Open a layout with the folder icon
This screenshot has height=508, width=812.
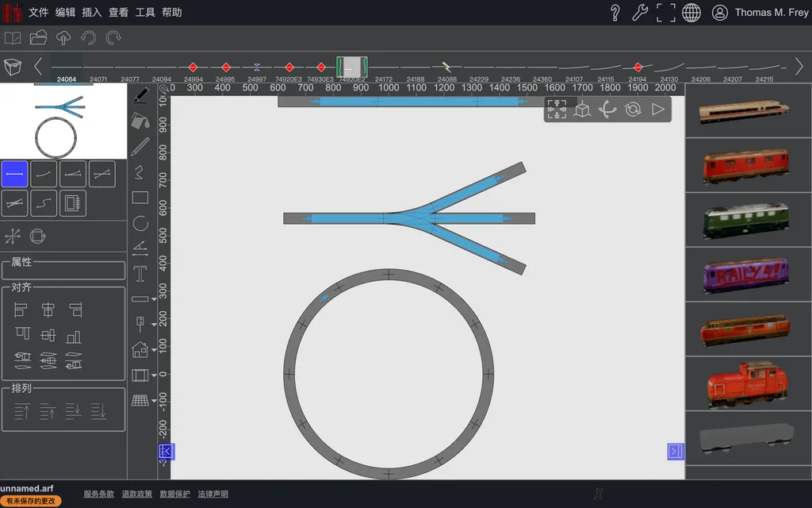(38, 38)
